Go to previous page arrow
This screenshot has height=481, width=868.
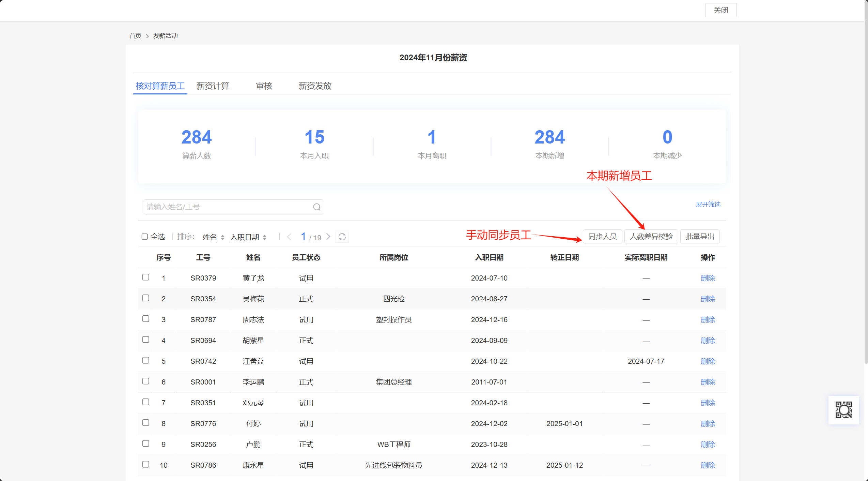coord(289,237)
